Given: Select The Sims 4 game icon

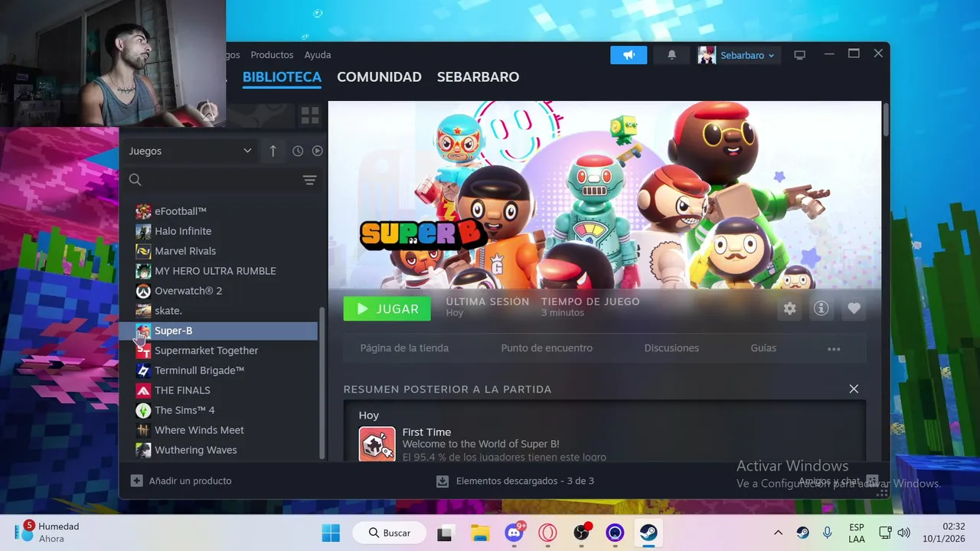Looking at the screenshot, I should 143,410.
